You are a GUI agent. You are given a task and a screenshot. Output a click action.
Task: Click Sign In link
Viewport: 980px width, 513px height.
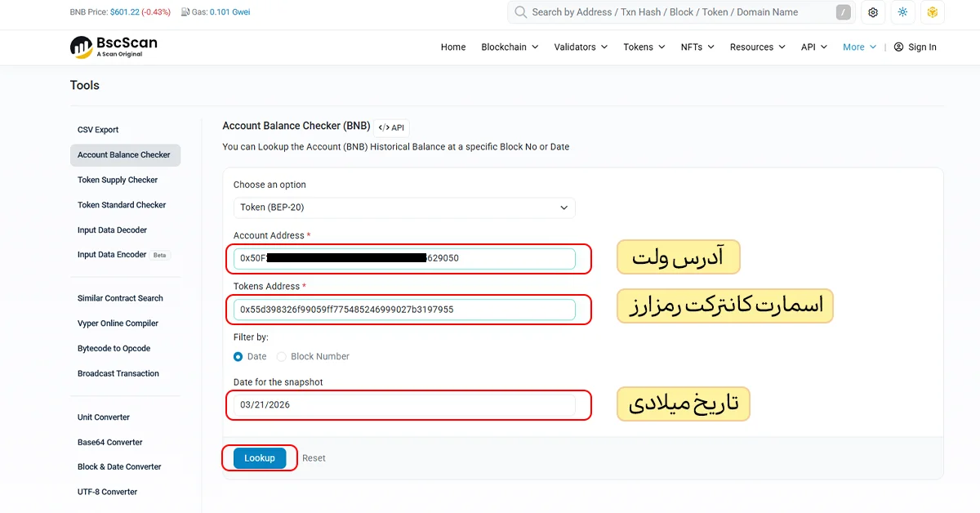pos(922,47)
